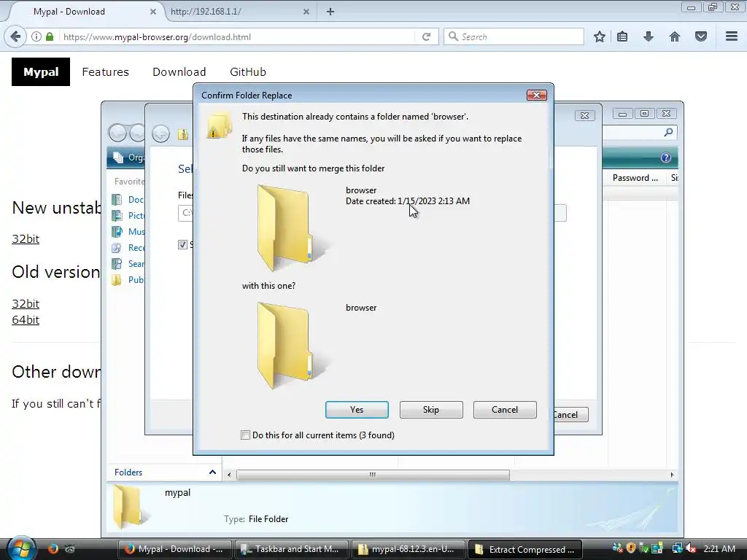Toggle the checkbox in the Extract wizard
This screenshot has height=560, width=747.
(182, 244)
